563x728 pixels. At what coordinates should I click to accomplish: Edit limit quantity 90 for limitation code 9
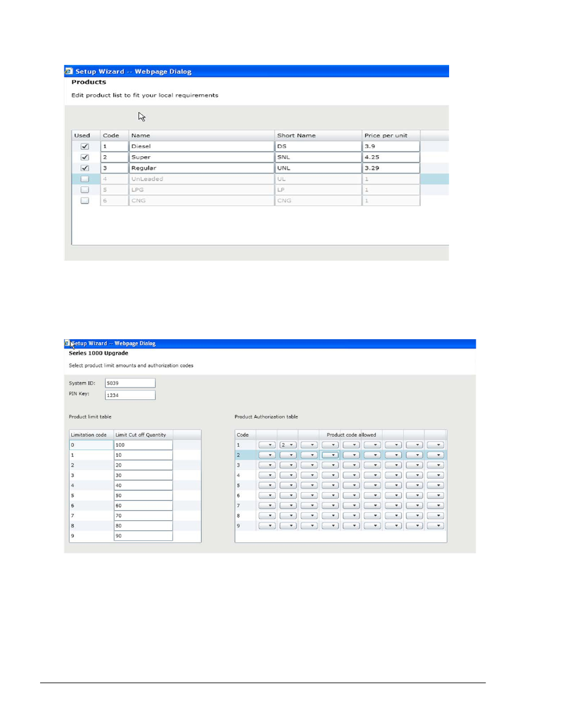click(143, 536)
